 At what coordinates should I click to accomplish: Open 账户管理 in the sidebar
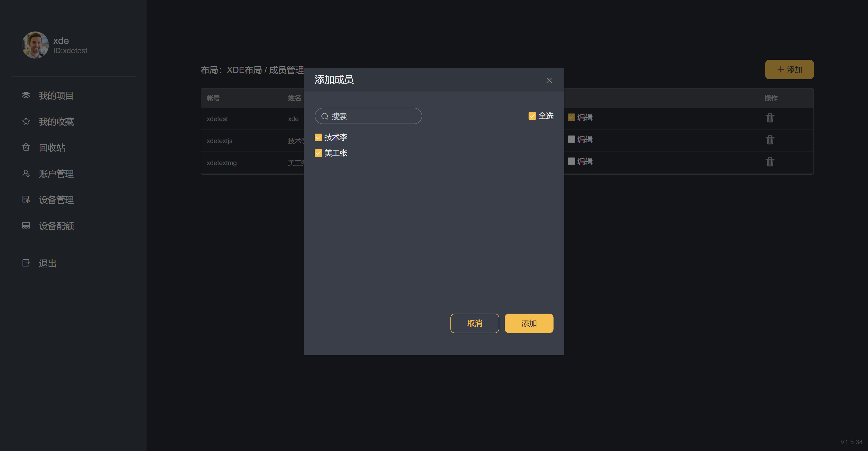coord(56,174)
